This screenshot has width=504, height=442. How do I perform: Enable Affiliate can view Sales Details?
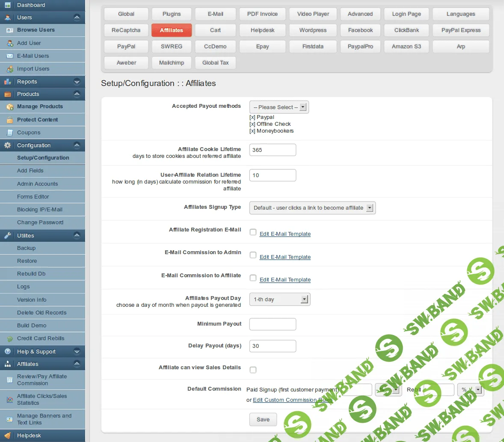point(253,370)
